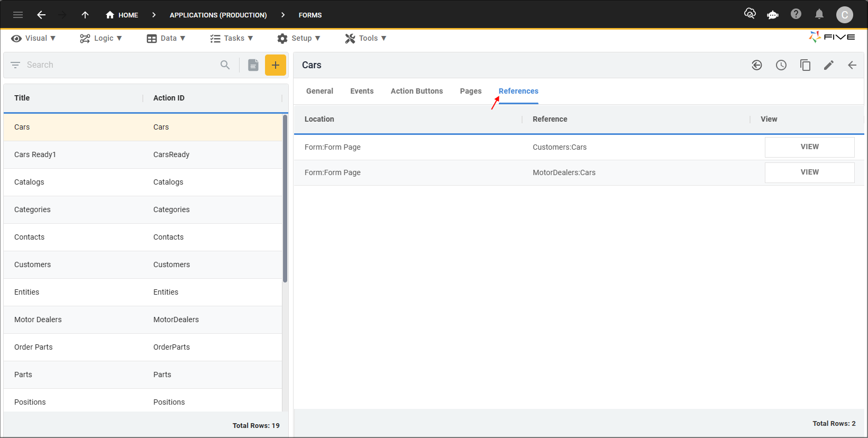
Task: Select the Entities row
Action: (143, 292)
